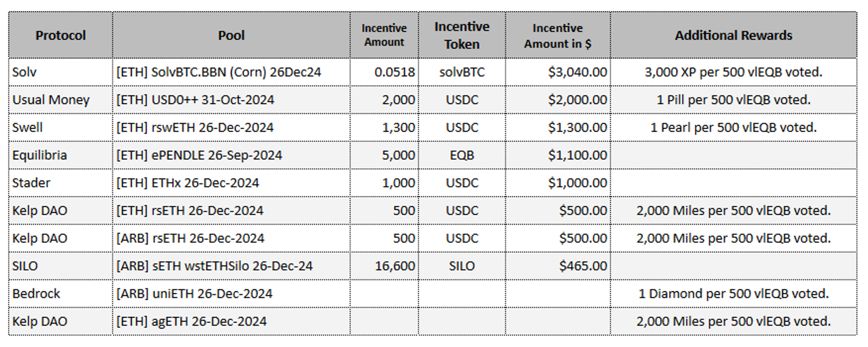
Task: Click the USD0++ 31-Oct-2024 pool cell
Action: [231, 100]
